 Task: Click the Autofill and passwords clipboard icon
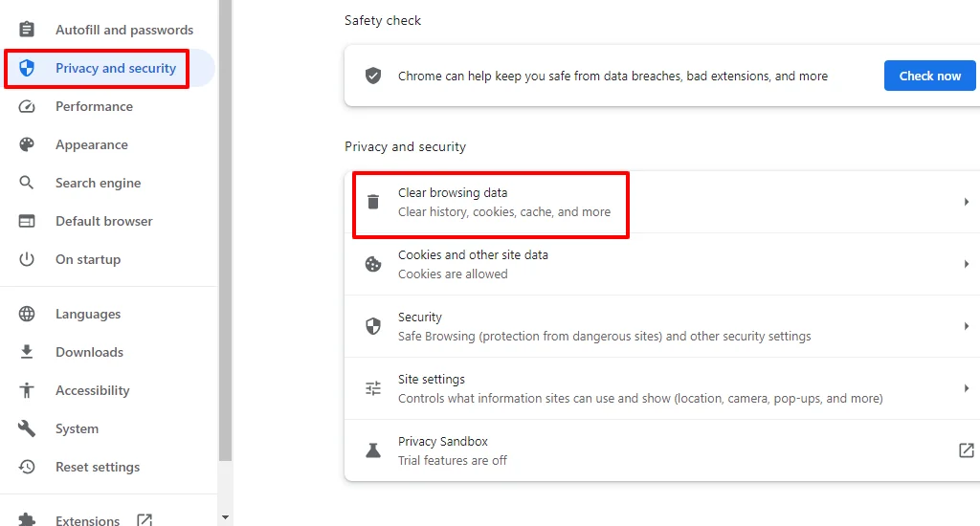pyautogui.click(x=26, y=30)
